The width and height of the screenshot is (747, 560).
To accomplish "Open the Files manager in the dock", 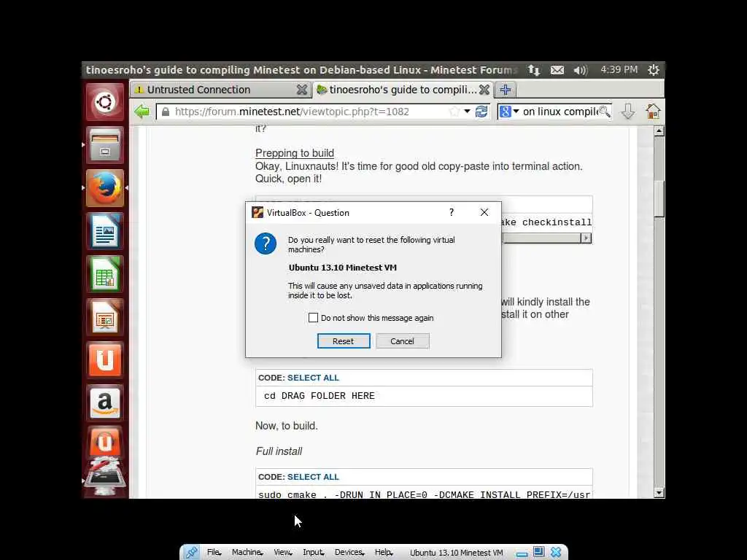I will 105,145.
